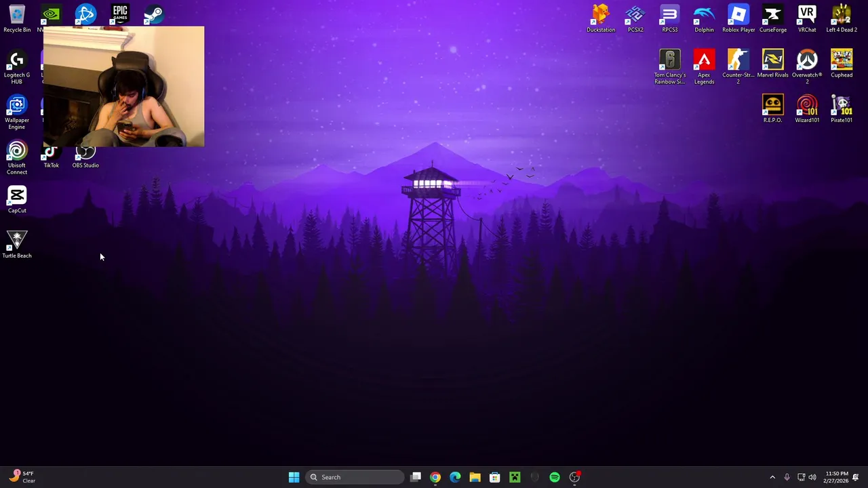Launch Turtle Beach desktop shortcut

pos(17,245)
